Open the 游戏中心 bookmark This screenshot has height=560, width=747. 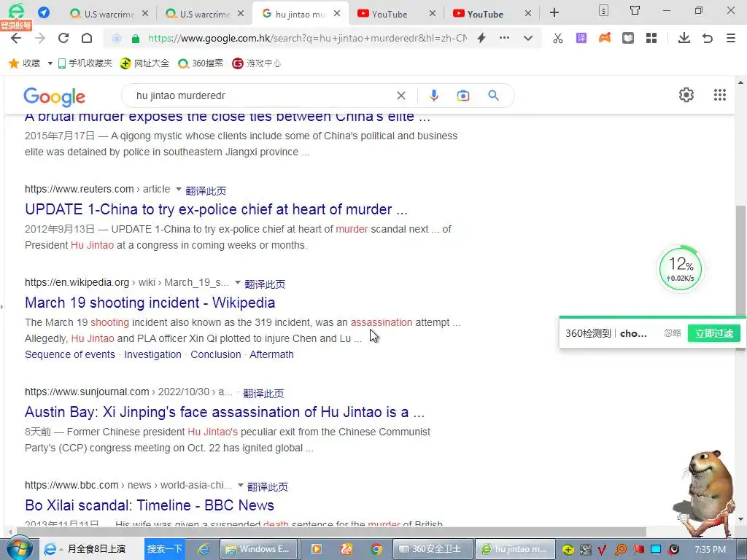coord(256,63)
